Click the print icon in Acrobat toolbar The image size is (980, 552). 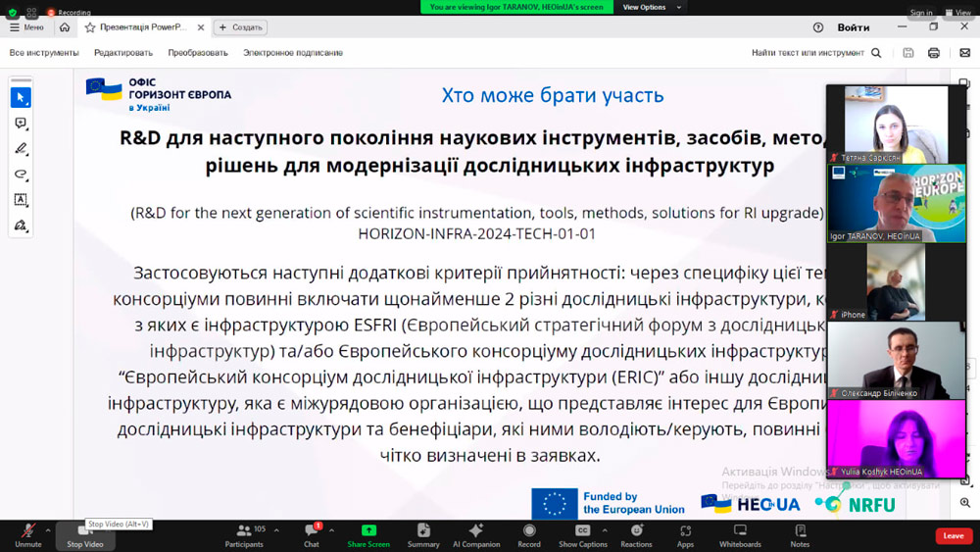click(934, 53)
